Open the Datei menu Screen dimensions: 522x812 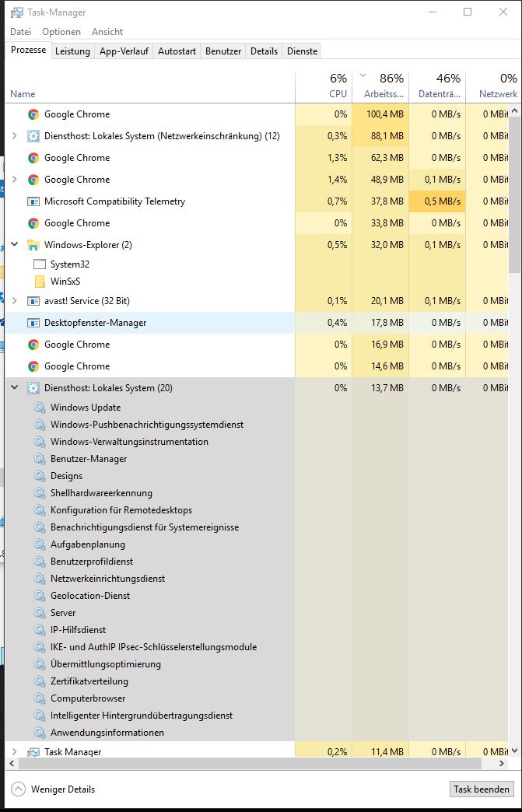pyautogui.click(x=21, y=32)
